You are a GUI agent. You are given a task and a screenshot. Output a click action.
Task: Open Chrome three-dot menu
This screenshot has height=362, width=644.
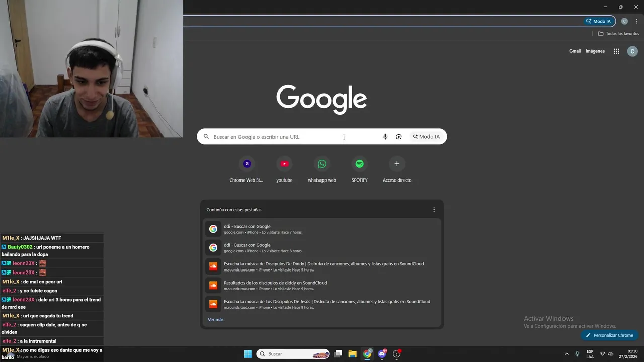tap(636, 21)
